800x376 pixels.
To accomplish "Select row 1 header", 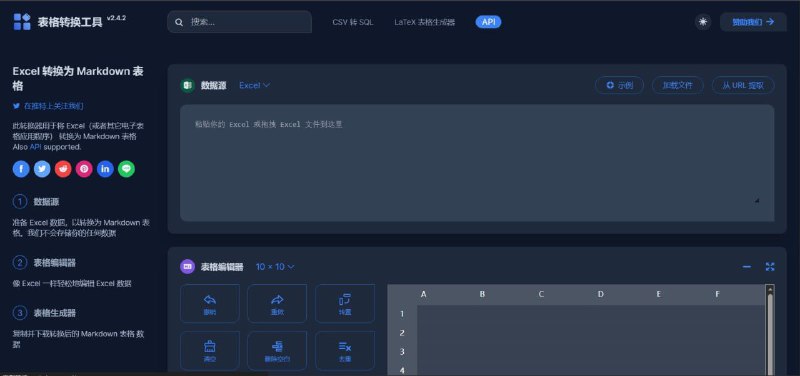I will click(x=402, y=314).
